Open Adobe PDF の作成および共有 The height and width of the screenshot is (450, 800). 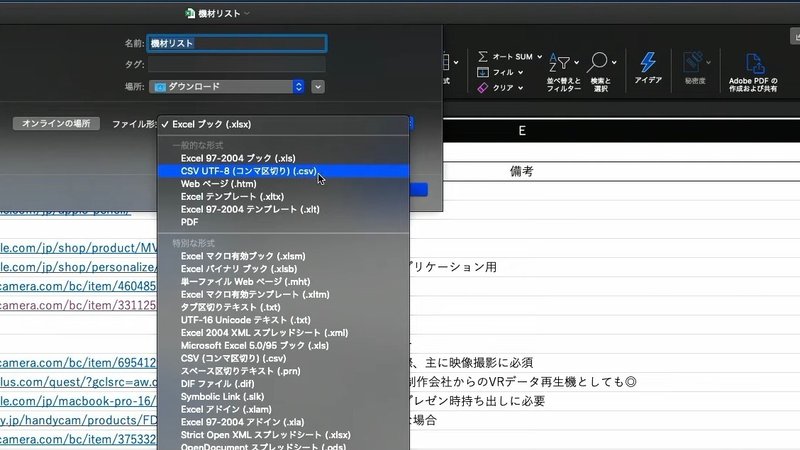pos(753,72)
